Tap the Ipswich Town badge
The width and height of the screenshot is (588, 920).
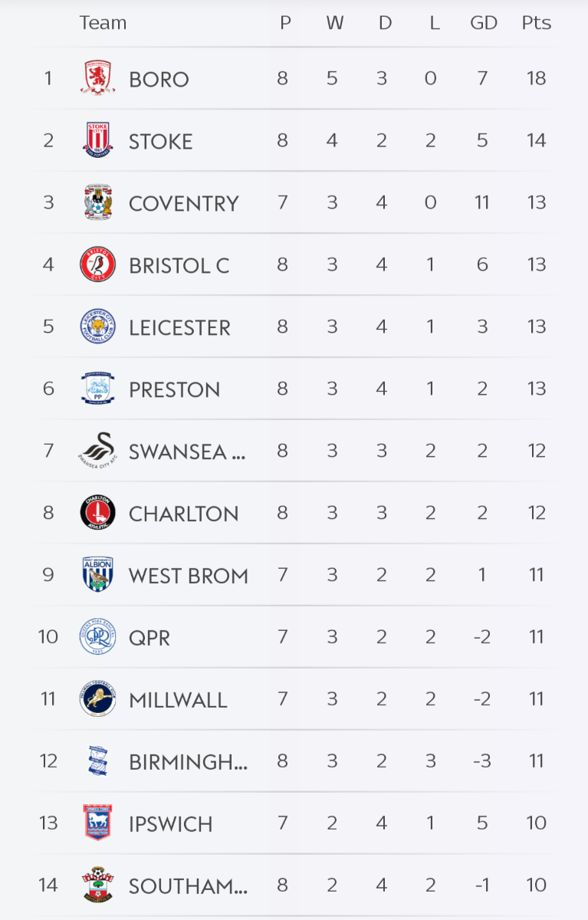point(98,823)
